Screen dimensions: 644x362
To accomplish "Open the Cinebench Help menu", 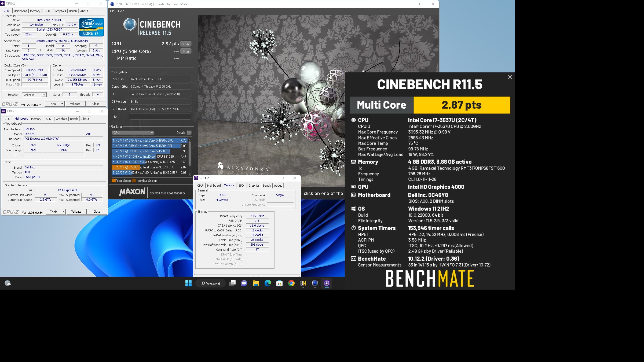I will [121, 11].
